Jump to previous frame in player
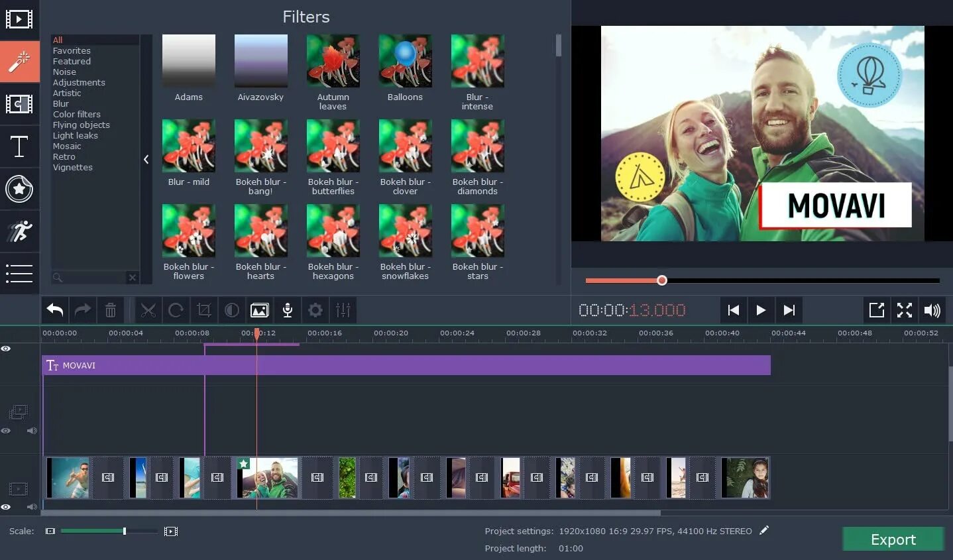 click(734, 310)
